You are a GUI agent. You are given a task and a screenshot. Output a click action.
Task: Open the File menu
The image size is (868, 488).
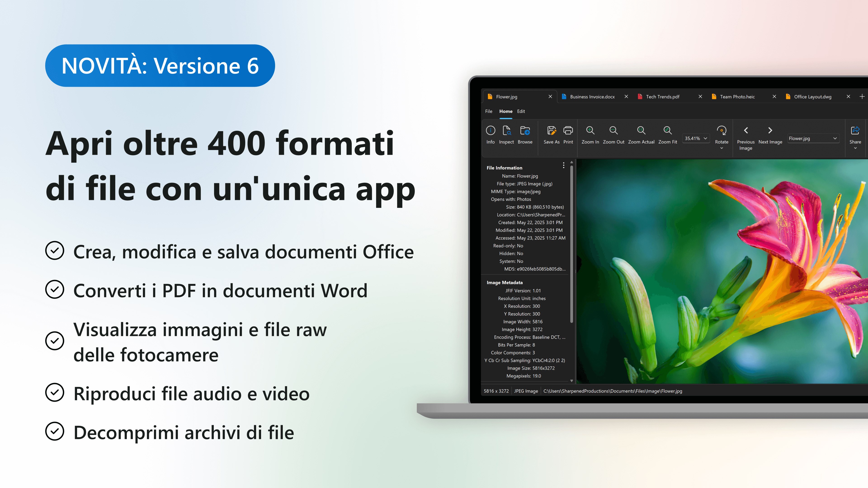coord(488,111)
